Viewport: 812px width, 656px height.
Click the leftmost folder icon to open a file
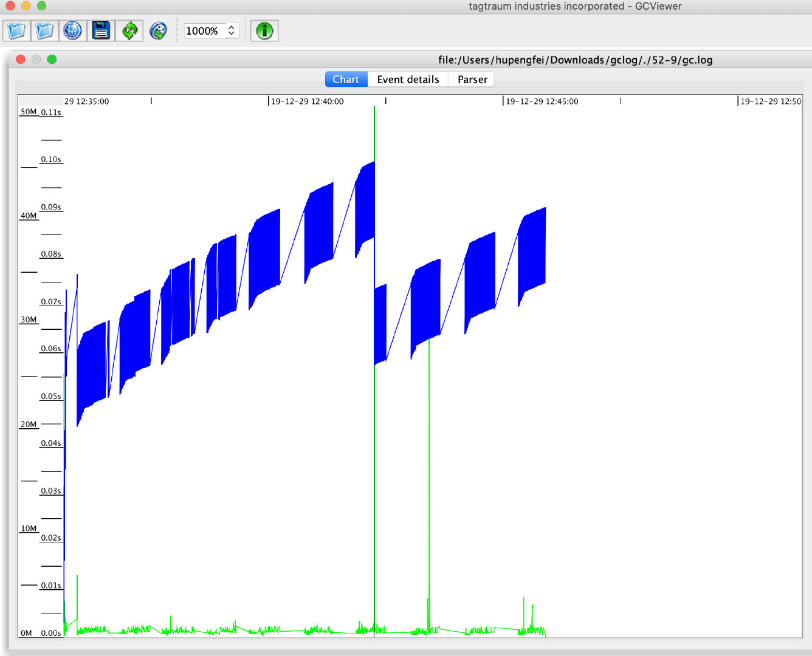click(x=16, y=30)
